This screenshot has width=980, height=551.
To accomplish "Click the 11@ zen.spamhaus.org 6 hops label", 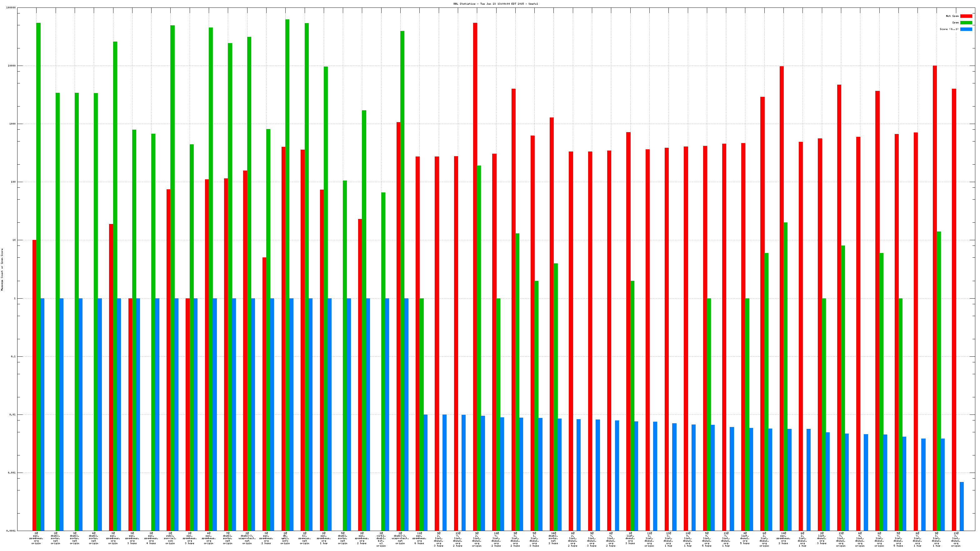I will [x=419, y=538].
